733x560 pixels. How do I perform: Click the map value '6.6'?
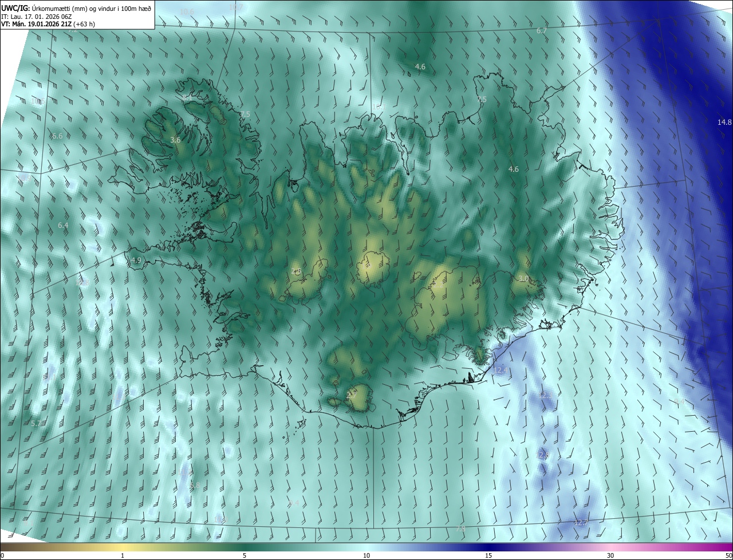coord(57,136)
